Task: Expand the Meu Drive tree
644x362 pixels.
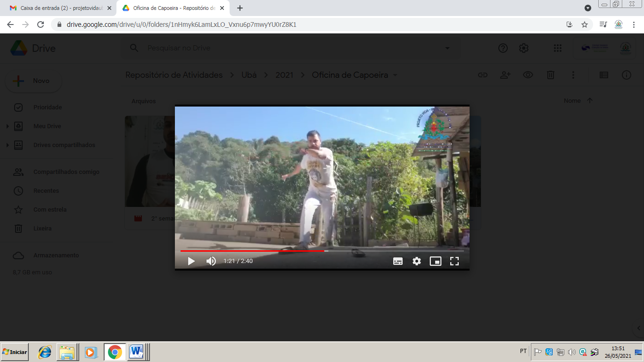Action: [7, 126]
